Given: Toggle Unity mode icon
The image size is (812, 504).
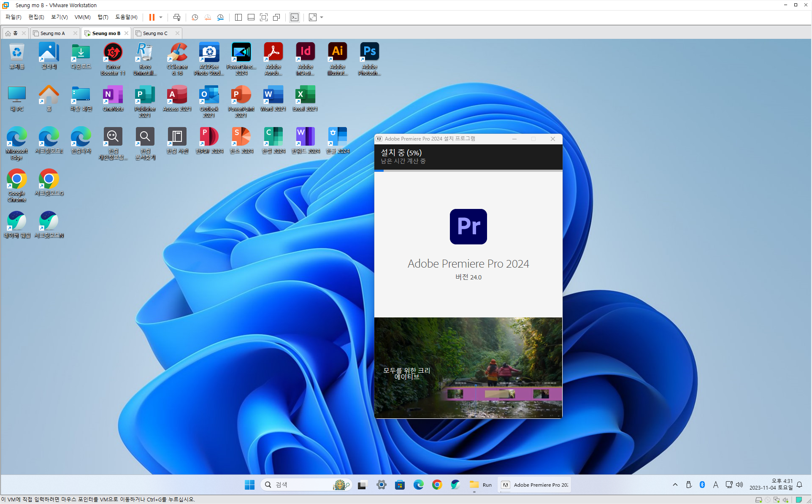Looking at the screenshot, I should pos(276,17).
